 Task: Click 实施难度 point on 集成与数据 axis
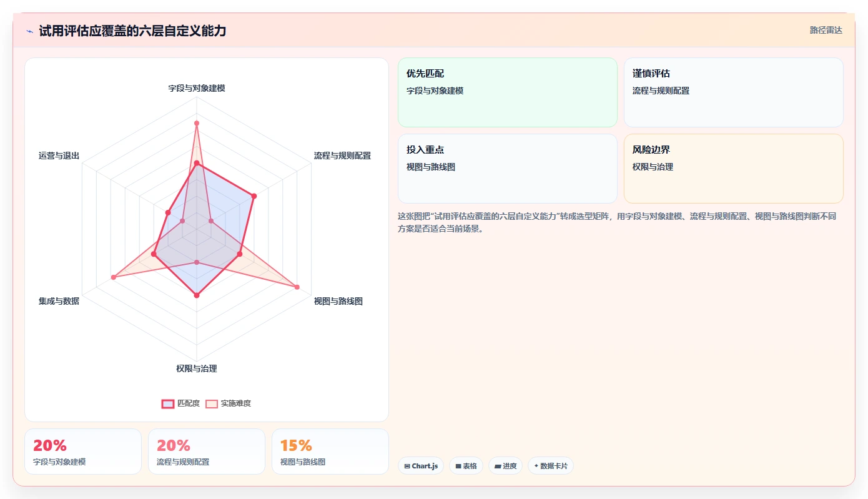tap(113, 277)
